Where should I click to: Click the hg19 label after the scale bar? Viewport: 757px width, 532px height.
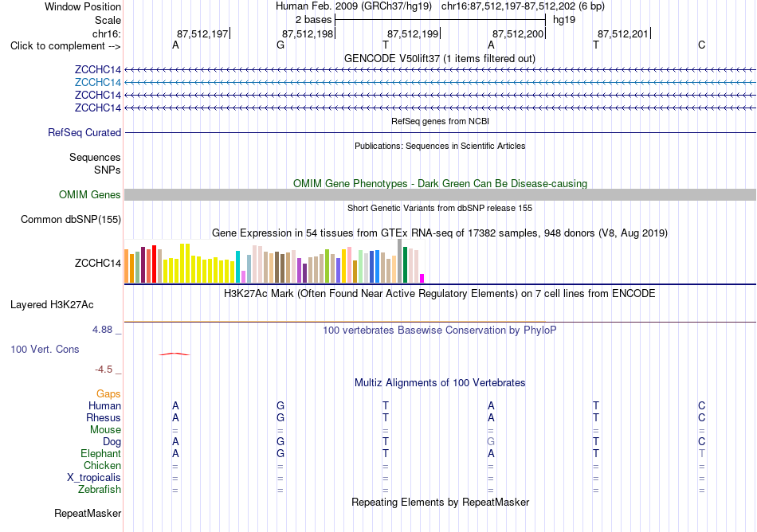564,20
